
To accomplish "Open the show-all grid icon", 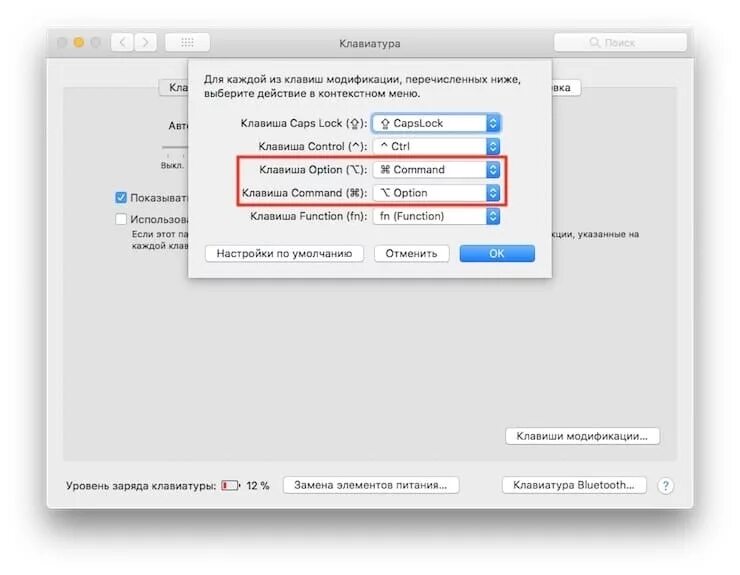I will 187,43.
